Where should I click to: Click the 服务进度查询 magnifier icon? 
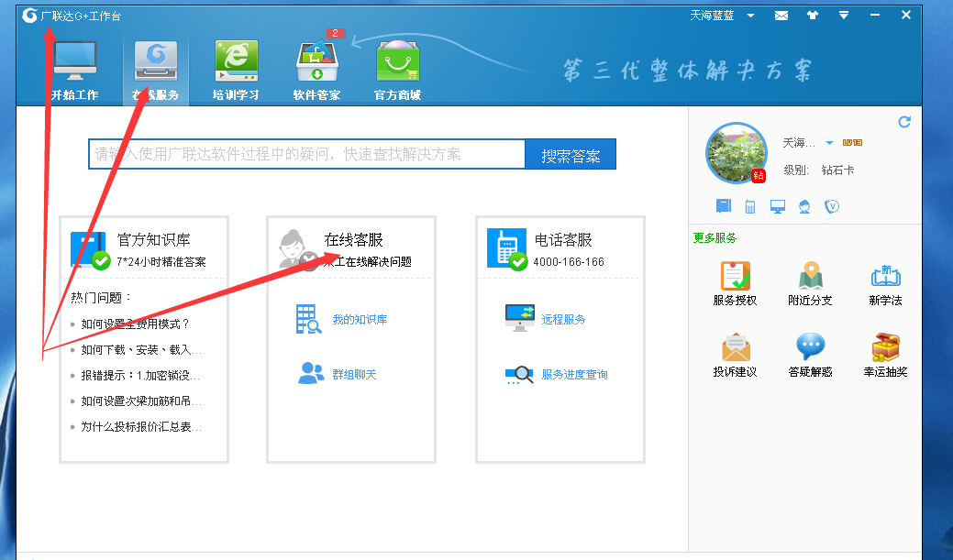tap(519, 375)
